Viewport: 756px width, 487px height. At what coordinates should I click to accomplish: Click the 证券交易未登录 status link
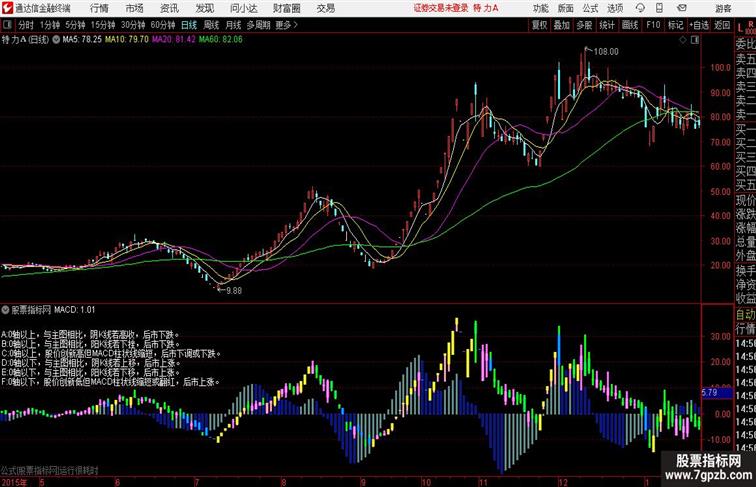[441, 8]
